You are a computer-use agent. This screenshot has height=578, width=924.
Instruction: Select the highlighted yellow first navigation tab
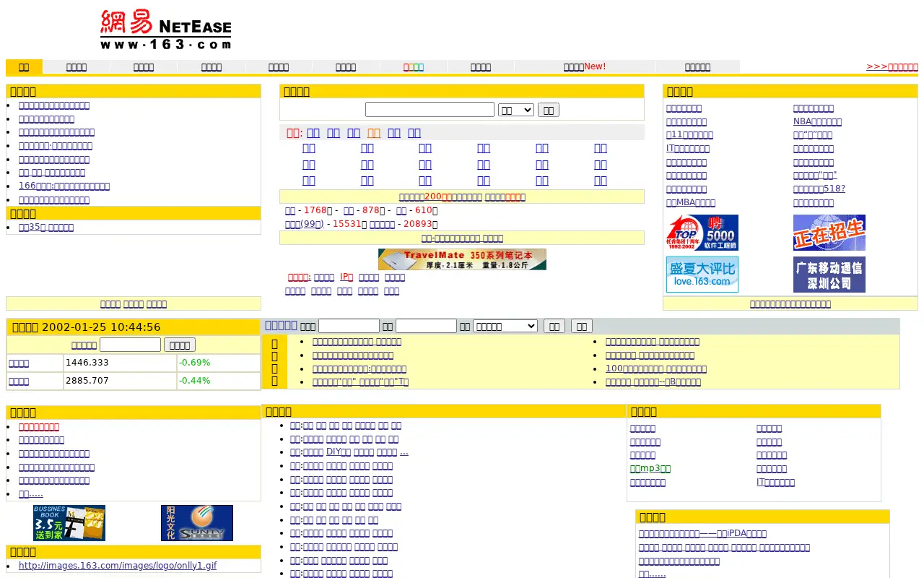[24, 67]
